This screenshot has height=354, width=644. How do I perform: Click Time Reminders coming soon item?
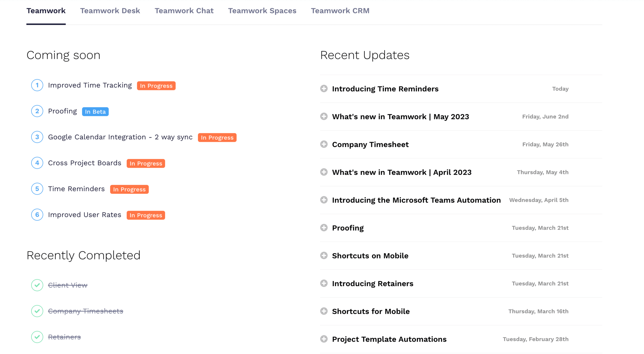pyautogui.click(x=76, y=189)
